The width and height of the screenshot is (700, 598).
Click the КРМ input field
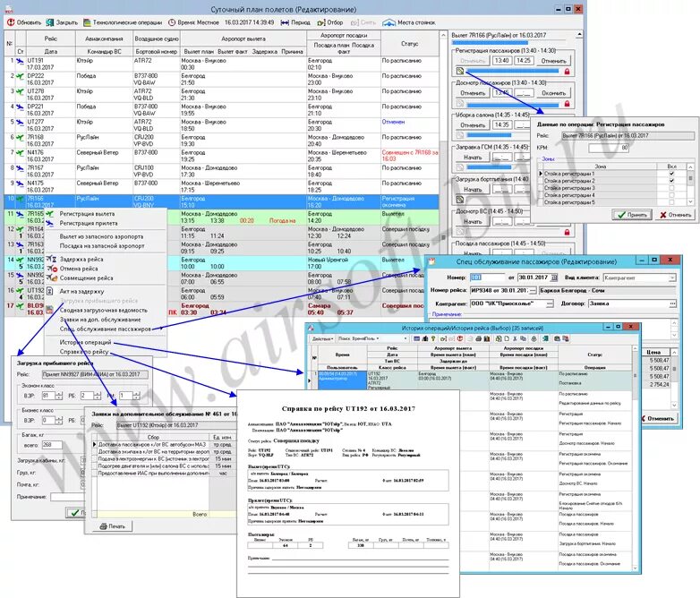(609, 148)
